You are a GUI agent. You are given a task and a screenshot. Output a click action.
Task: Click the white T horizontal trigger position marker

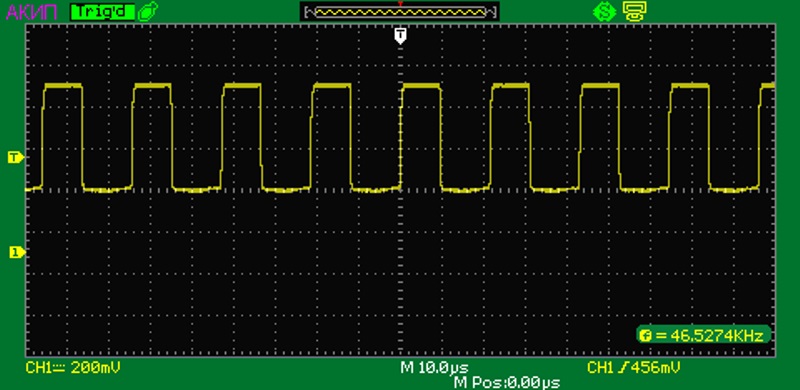point(401,36)
